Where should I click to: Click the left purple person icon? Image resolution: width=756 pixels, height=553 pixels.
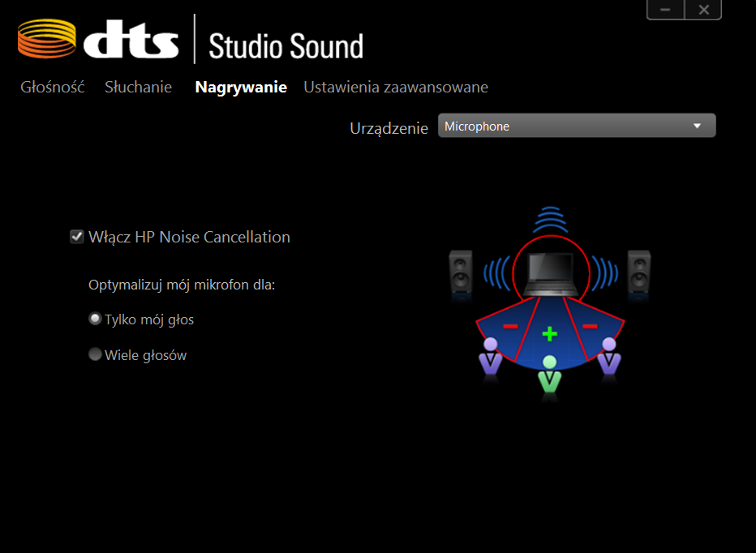[x=490, y=357]
